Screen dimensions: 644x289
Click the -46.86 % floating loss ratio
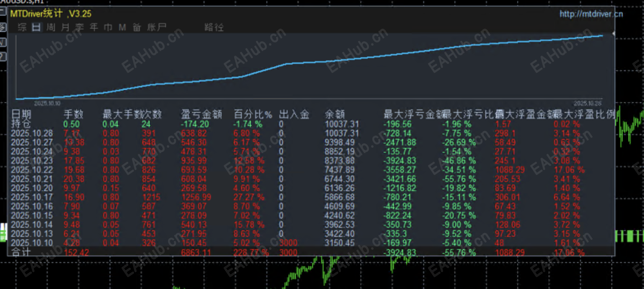[459, 161]
